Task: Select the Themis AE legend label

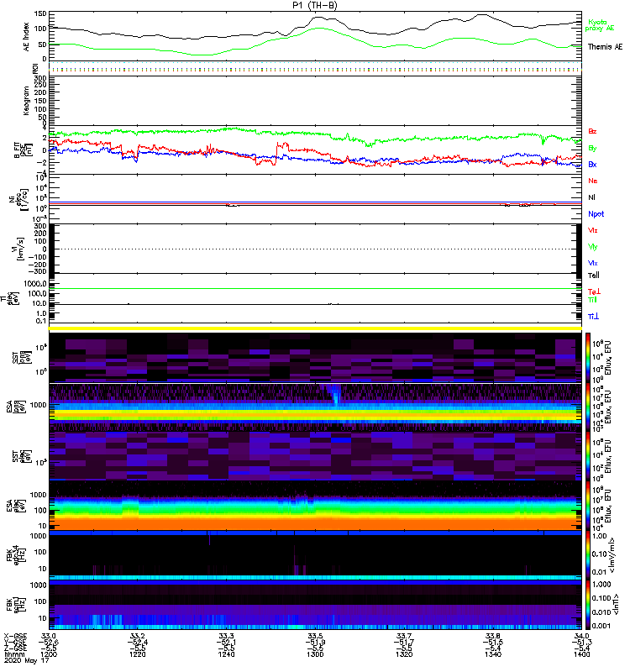Action: (605, 47)
